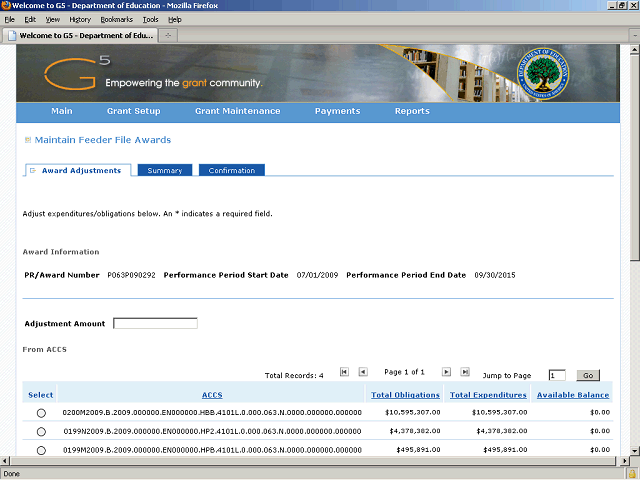This screenshot has height=480, width=640.
Task: Click the lock icon in status bar
Action: click(x=632, y=474)
